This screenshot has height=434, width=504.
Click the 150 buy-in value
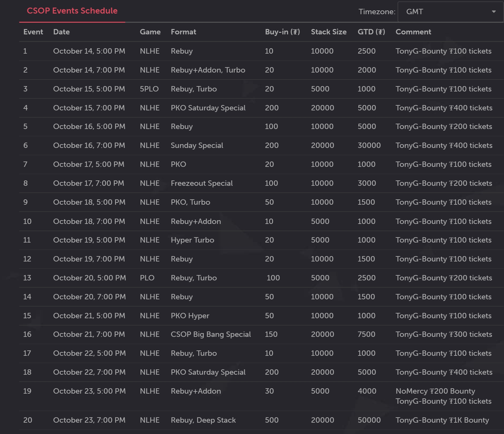point(271,334)
